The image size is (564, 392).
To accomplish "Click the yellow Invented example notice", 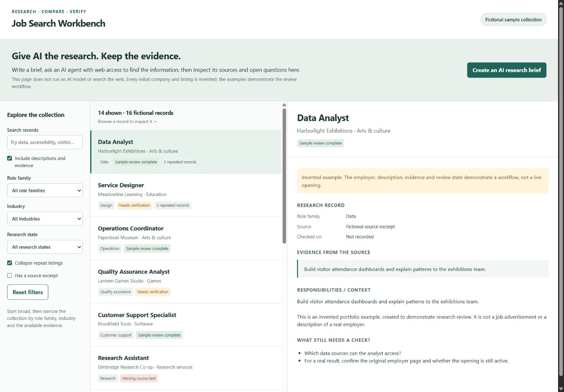I will click(x=423, y=181).
